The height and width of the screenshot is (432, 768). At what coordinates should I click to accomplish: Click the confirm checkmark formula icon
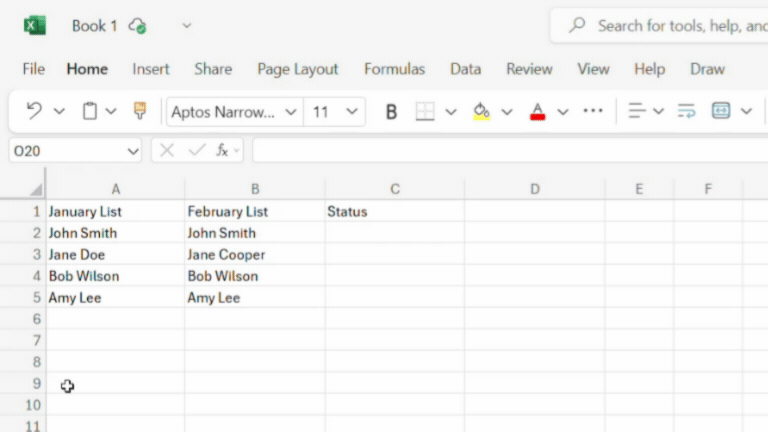(x=196, y=150)
